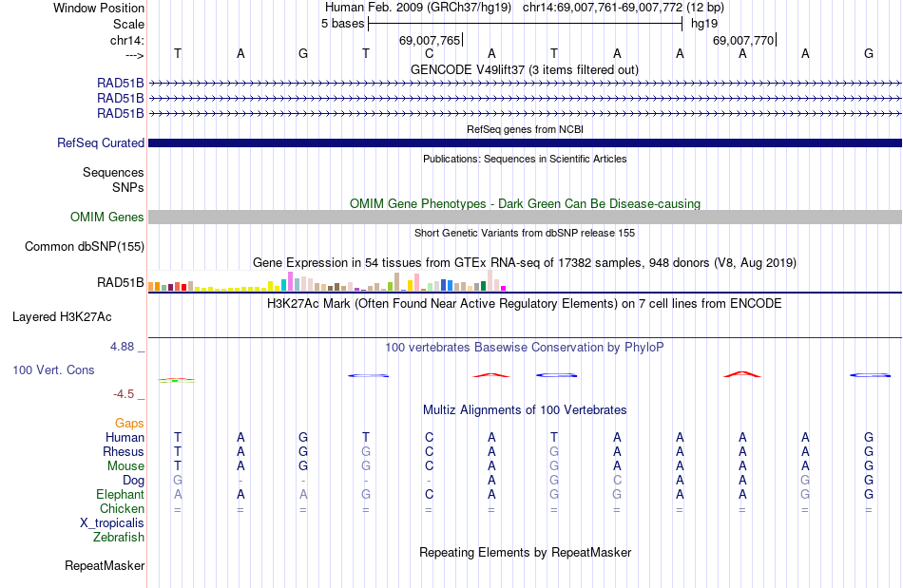This screenshot has width=903, height=588.
Task: Click the gray OMIM Genes item bar
Action: point(525,217)
